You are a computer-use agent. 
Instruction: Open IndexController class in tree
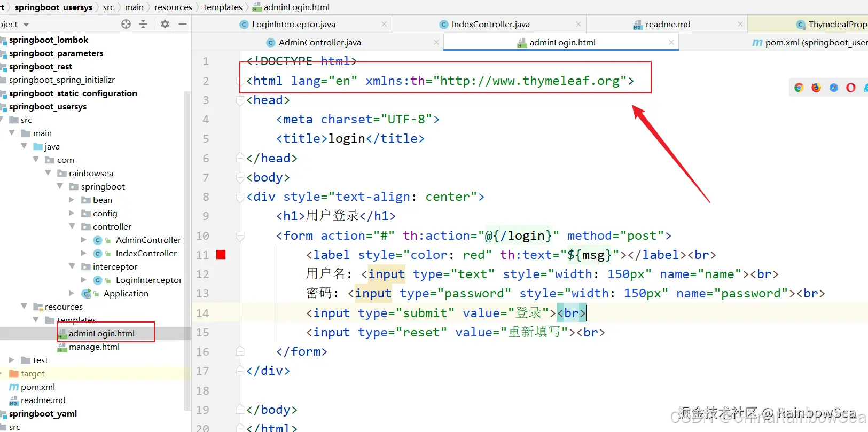click(x=146, y=253)
